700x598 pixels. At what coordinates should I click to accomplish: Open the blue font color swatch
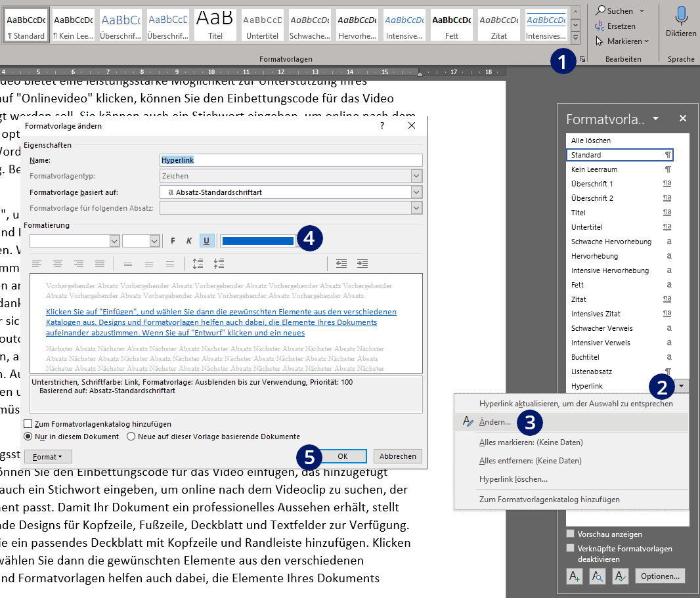257,241
